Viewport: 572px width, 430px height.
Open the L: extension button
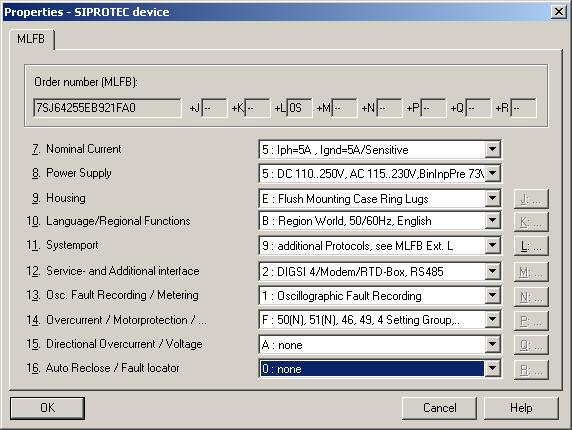[x=531, y=247]
